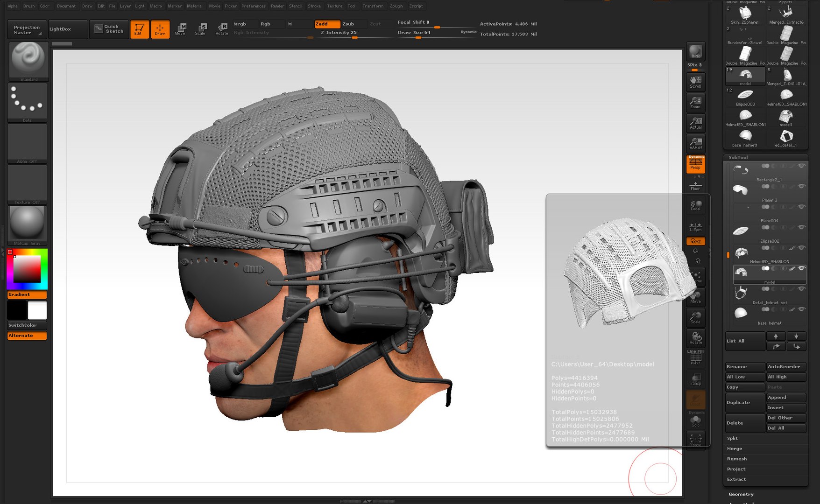The width and height of the screenshot is (820, 504).
Task: Open the Dots stroke picker
Action: pyautogui.click(x=28, y=103)
